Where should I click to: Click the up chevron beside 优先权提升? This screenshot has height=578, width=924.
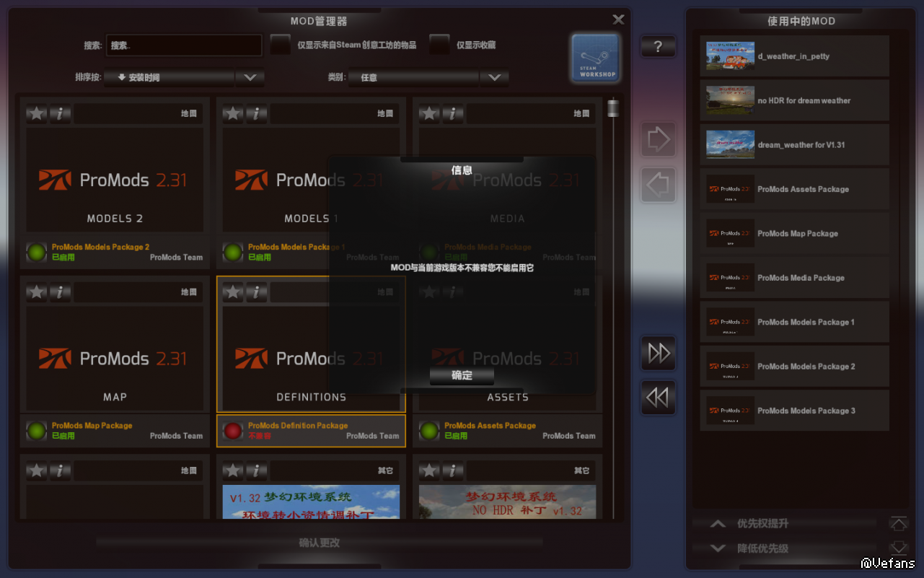coord(718,524)
